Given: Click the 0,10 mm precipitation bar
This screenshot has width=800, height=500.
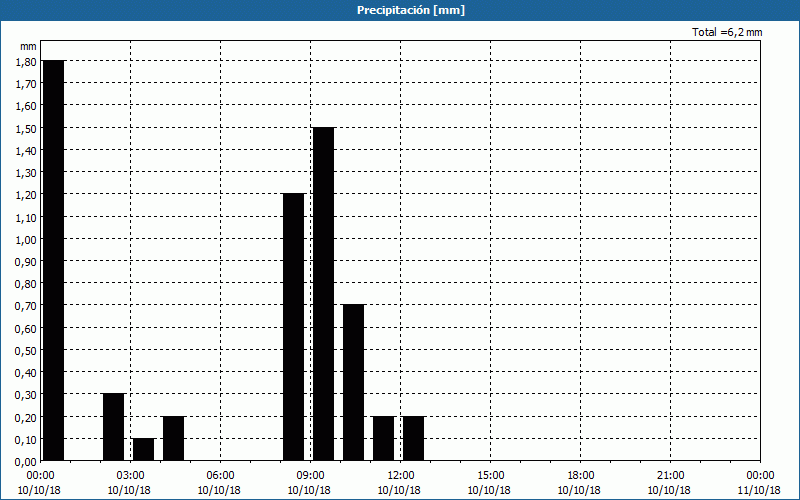Looking at the screenshot, I should 143,449.
